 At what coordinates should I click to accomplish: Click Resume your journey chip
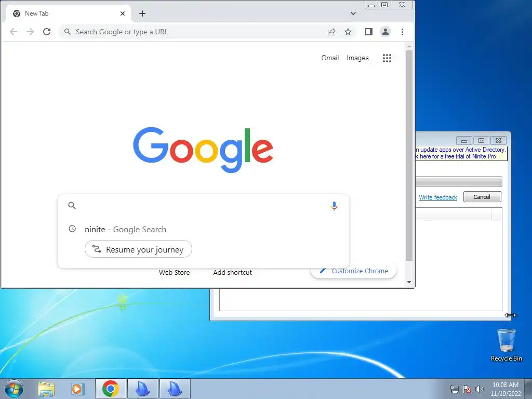(138, 249)
